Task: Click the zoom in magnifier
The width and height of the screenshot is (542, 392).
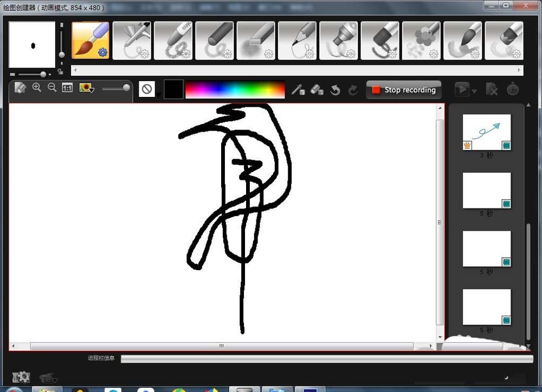Action: tap(37, 88)
